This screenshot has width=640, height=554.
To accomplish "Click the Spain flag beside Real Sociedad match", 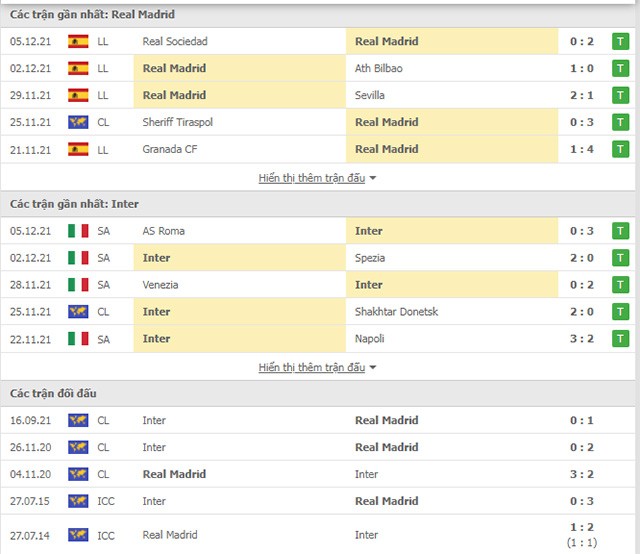I will (x=78, y=41).
